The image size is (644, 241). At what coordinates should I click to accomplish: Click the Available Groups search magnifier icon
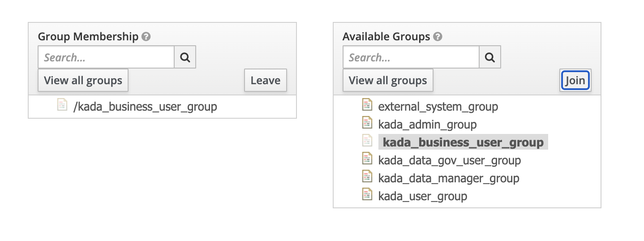490,57
